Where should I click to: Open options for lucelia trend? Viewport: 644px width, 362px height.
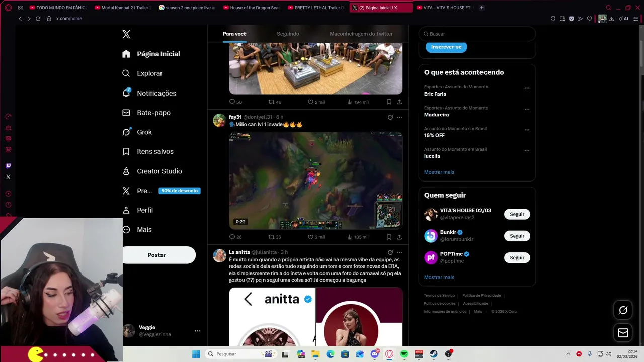pos(527,150)
